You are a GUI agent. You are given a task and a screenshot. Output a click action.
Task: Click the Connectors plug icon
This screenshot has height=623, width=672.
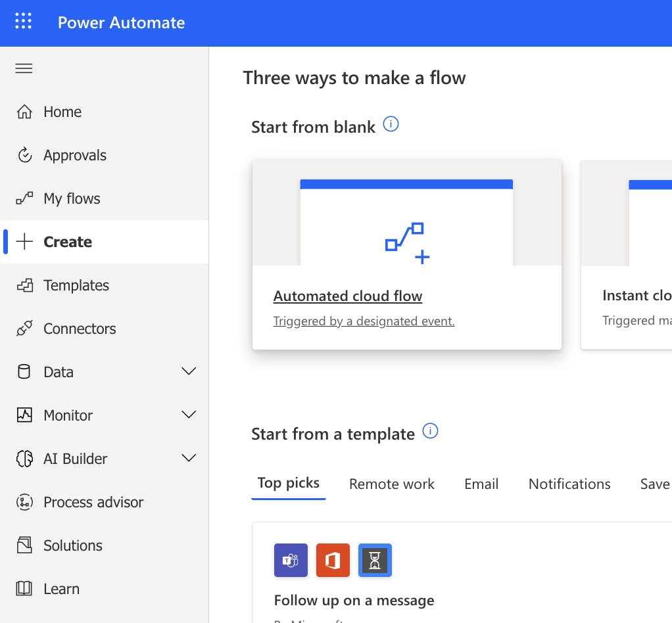point(24,329)
